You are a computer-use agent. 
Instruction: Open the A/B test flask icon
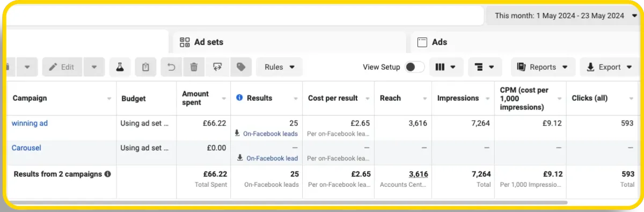coord(120,67)
